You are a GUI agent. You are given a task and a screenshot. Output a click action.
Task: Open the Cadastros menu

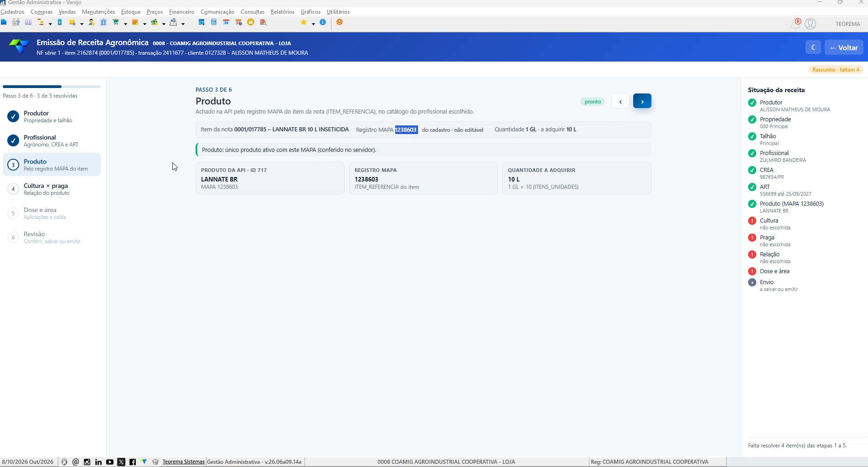click(12, 12)
